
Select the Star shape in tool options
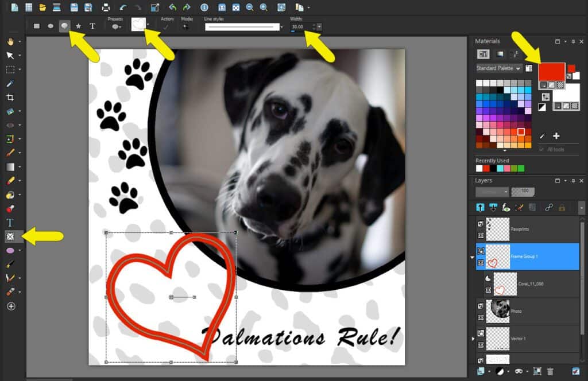click(x=79, y=26)
